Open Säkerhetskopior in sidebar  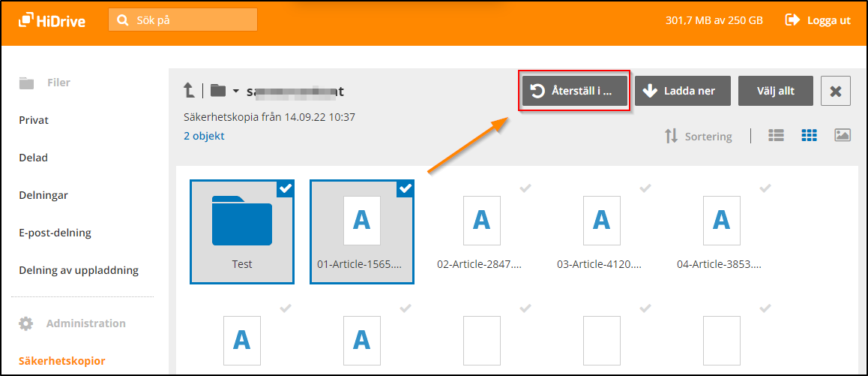(61, 361)
